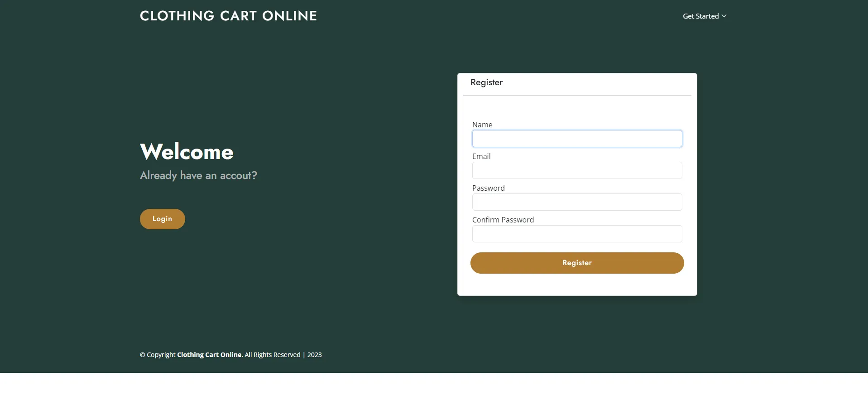Submit the form with the Register button
This screenshot has width=868, height=420.
tap(577, 263)
